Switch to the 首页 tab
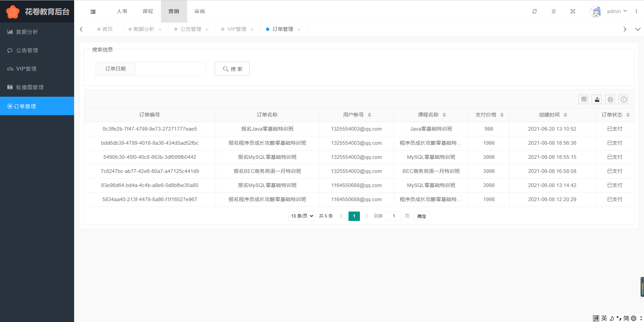The image size is (644, 322). (105, 29)
